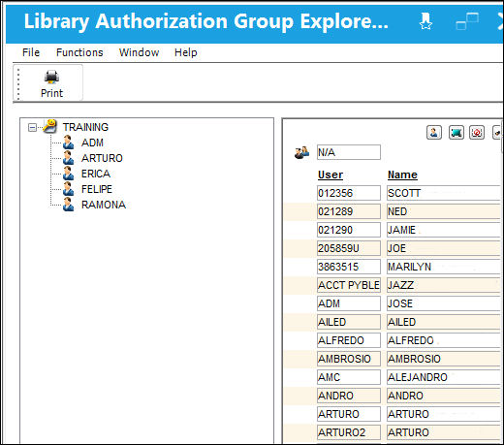The image size is (504, 445).
Task: Click the TRAINING group key icon
Action: point(50,126)
